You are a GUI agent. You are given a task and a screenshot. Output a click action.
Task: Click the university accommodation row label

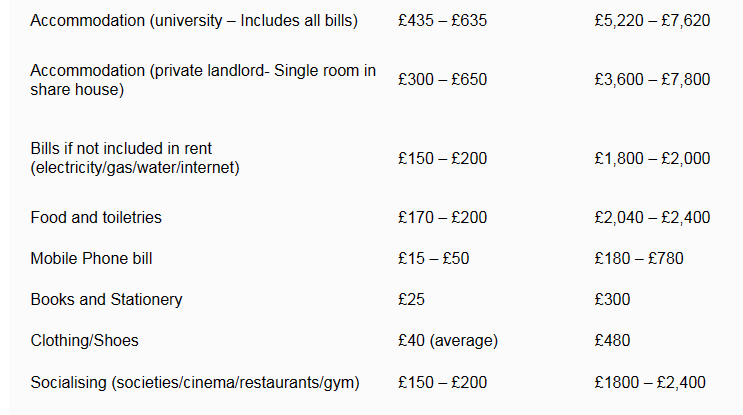[x=194, y=20]
